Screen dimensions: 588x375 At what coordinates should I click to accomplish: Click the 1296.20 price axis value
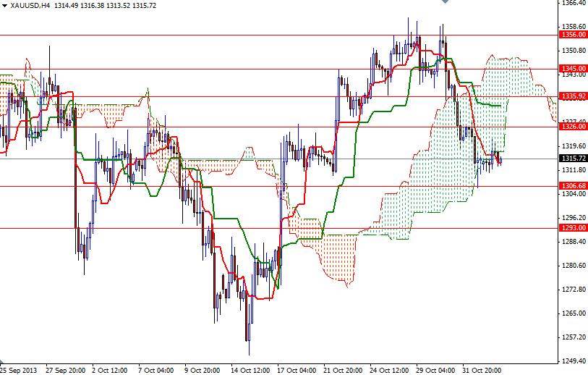(574, 218)
